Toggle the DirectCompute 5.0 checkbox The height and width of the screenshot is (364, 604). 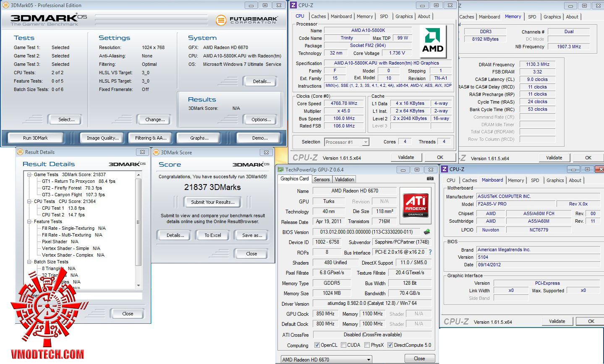[x=390, y=345]
